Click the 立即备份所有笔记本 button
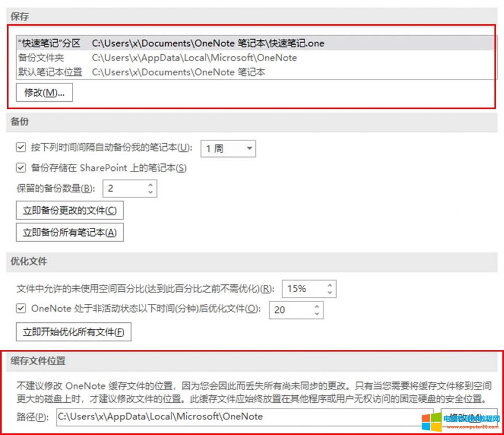Screen dimensions: 504x435 70,232
